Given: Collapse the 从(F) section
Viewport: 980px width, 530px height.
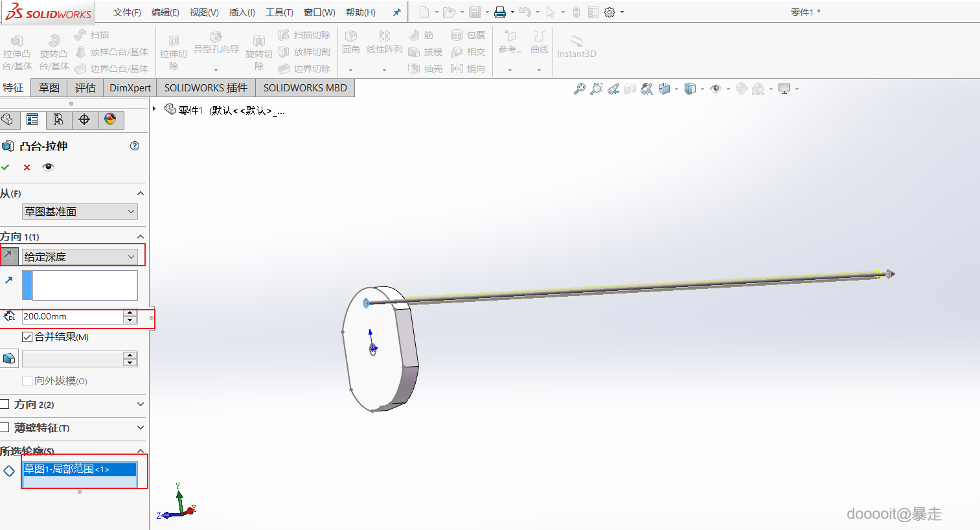Looking at the screenshot, I should 140,194.
